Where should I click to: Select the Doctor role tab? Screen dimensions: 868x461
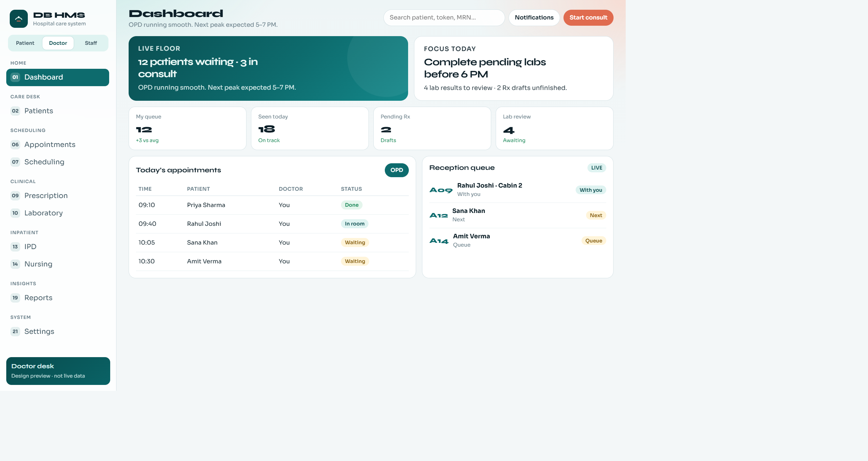[58, 43]
